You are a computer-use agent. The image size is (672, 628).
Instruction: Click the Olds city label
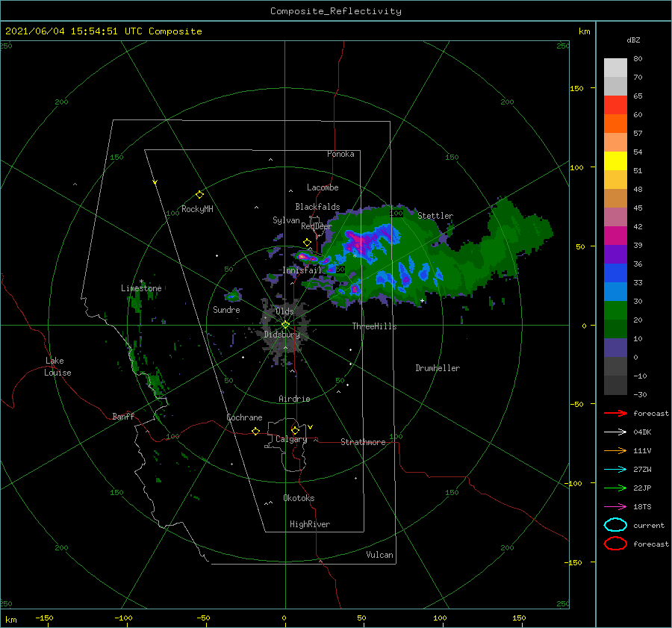pyautogui.click(x=284, y=311)
